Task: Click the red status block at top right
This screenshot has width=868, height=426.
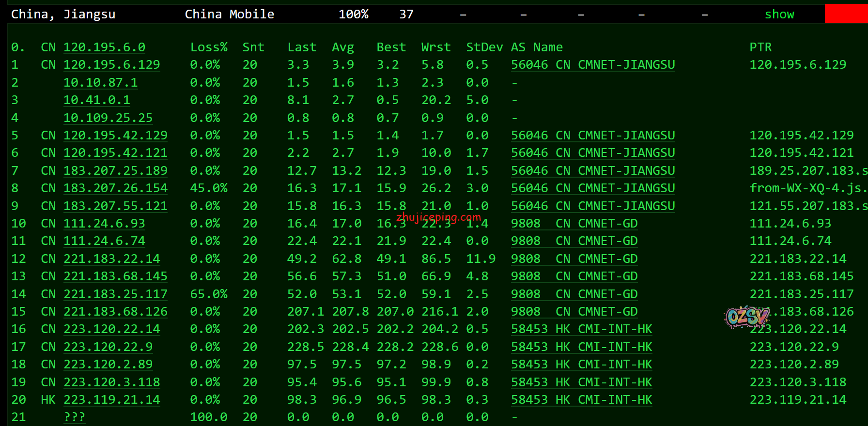Action: click(846, 14)
